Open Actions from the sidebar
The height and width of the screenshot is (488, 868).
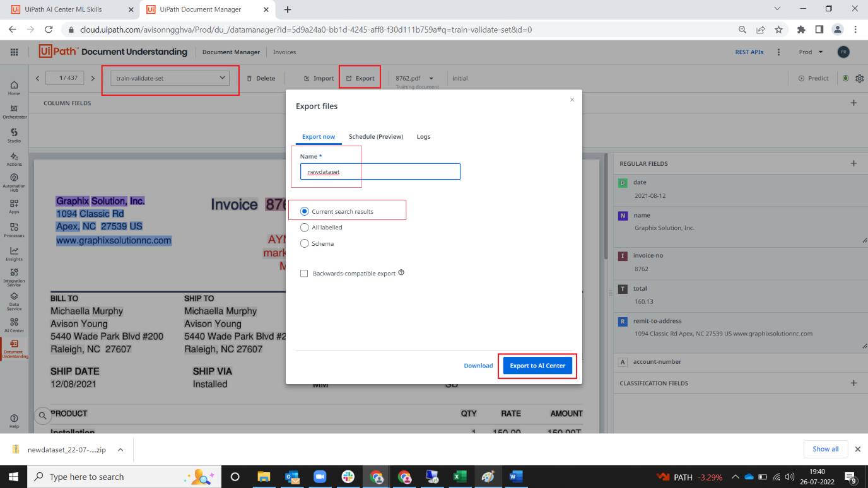pos(14,159)
